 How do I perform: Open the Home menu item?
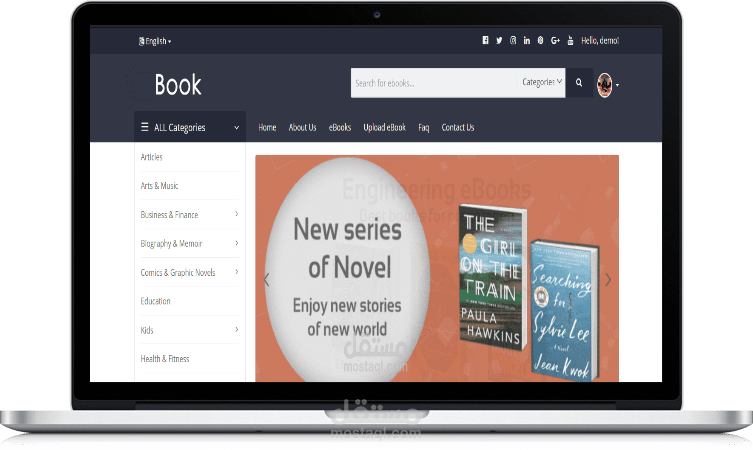tap(267, 127)
